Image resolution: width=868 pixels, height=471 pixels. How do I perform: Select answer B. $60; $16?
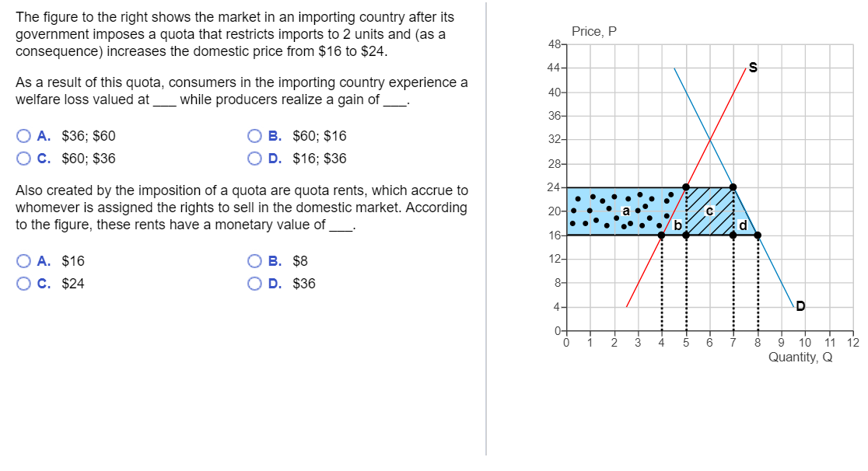click(x=254, y=135)
